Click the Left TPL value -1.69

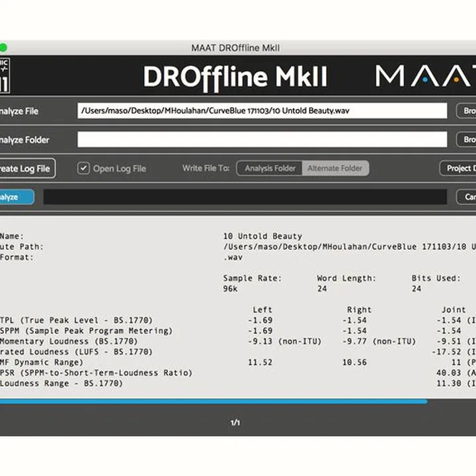pos(260,320)
